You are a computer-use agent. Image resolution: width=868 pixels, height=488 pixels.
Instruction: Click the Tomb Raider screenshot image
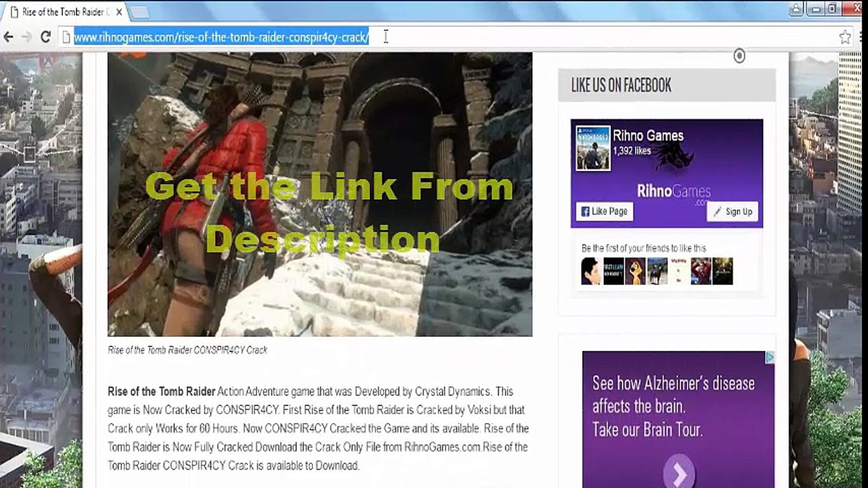click(x=319, y=194)
